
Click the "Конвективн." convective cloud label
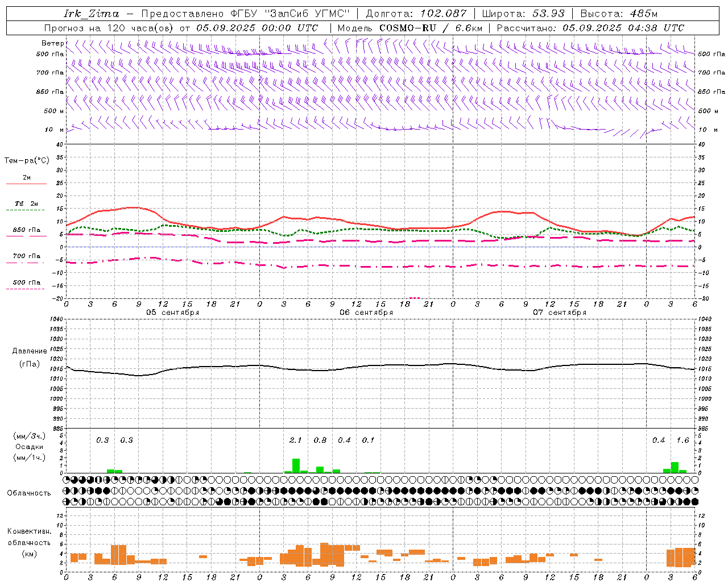click(29, 531)
